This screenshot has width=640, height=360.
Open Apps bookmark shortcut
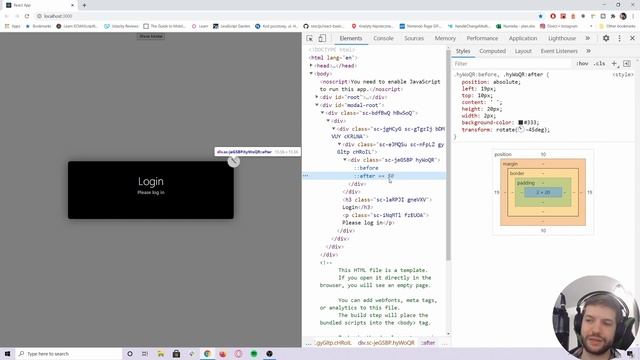coord(12,26)
